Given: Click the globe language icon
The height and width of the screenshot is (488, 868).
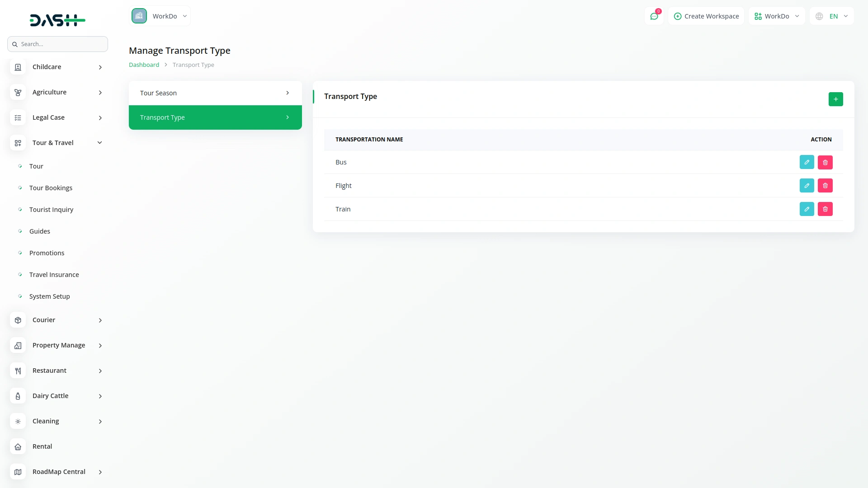Looking at the screenshot, I should pos(819,16).
